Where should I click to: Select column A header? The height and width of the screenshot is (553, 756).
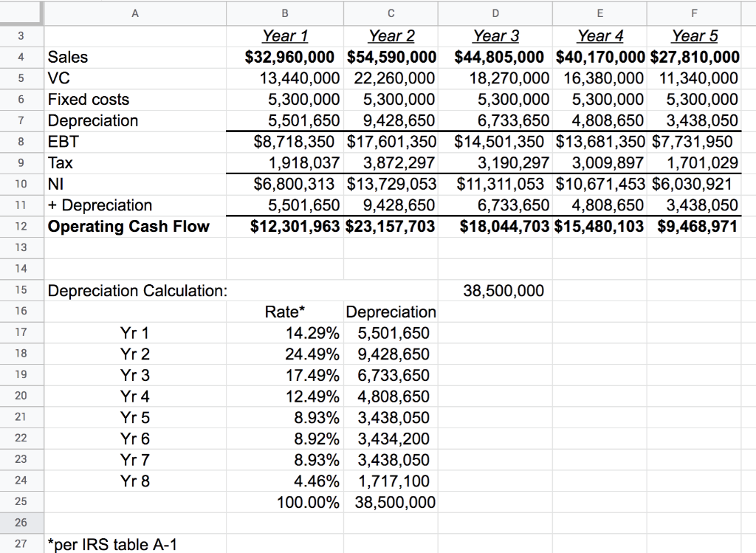pyautogui.click(x=134, y=11)
